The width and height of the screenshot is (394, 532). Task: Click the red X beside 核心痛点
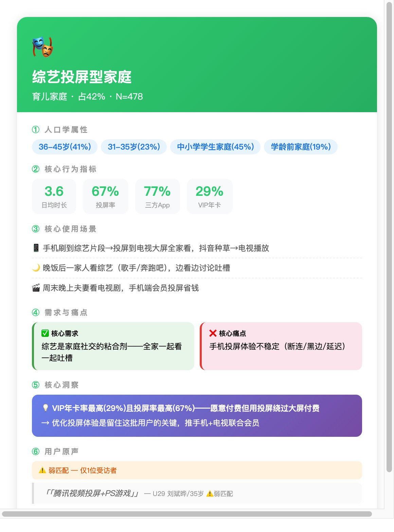coord(213,333)
